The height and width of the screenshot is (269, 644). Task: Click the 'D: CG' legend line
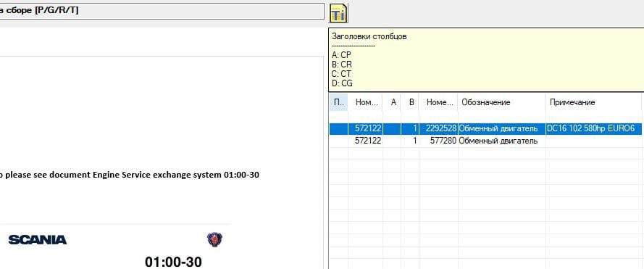tap(342, 83)
